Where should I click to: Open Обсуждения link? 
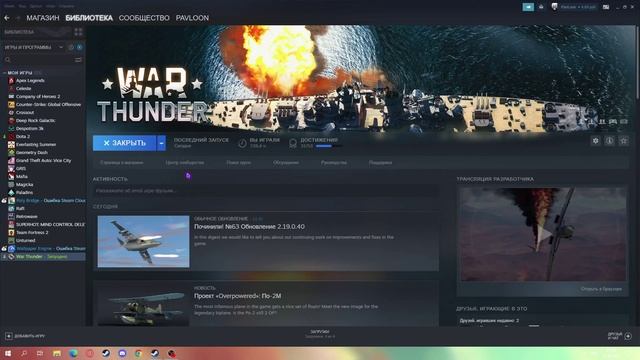[x=286, y=162]
